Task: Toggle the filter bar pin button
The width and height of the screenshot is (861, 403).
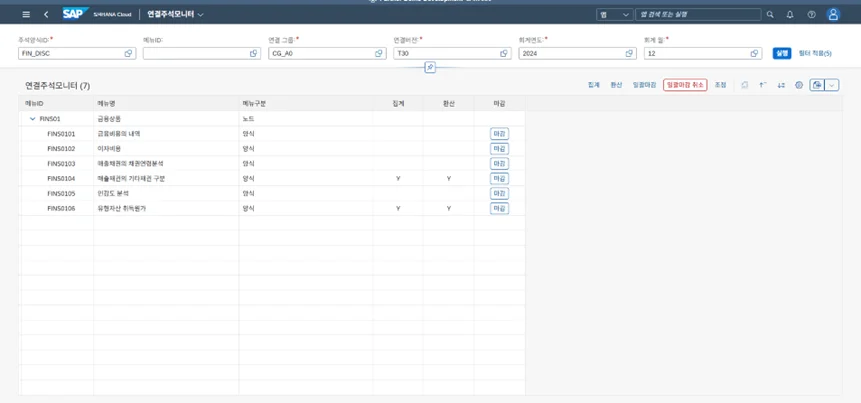Action: point(430,68)
